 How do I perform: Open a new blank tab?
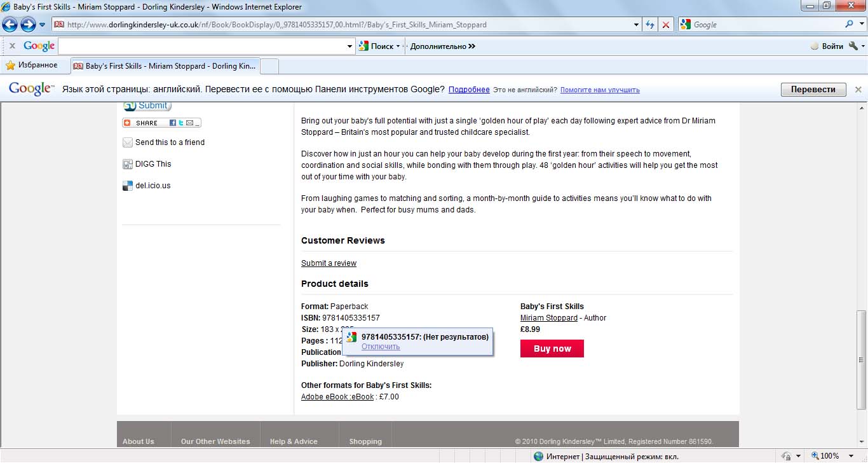point(269,66)
